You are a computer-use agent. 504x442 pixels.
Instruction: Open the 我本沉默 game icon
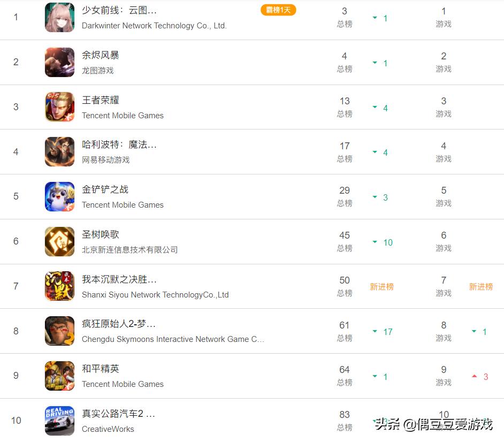tap(59, 286)
